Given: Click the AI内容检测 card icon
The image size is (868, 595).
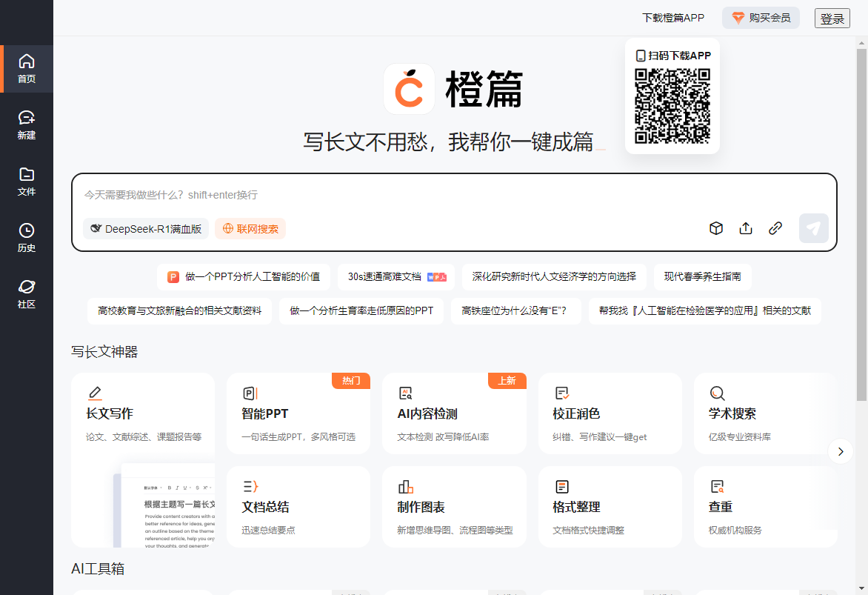Looking at the screenshot, I should pos(406,393).
